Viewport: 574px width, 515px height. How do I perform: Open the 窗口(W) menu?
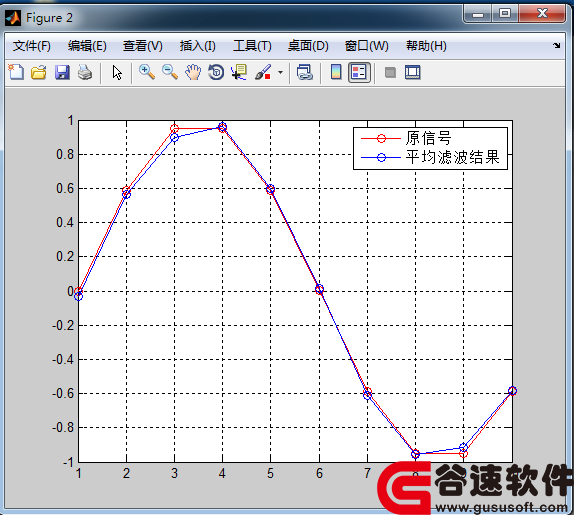pos(366,46)
